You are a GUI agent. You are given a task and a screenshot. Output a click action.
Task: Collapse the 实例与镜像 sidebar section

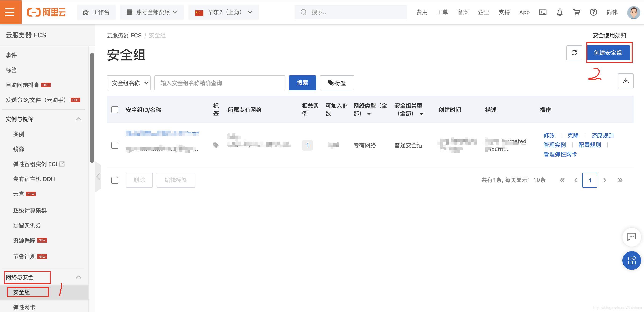[78, 119]
